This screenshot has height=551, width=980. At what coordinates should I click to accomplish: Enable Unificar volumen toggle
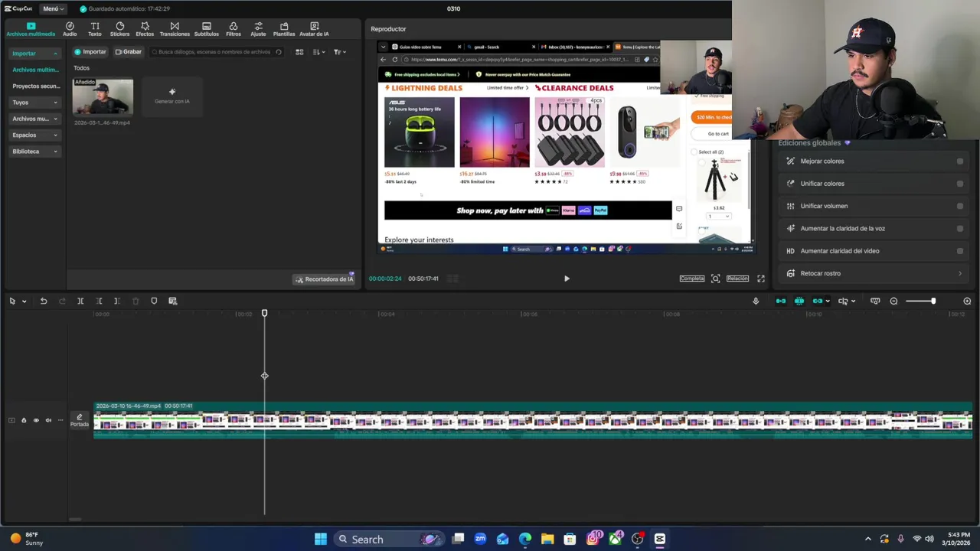(960, 206)
